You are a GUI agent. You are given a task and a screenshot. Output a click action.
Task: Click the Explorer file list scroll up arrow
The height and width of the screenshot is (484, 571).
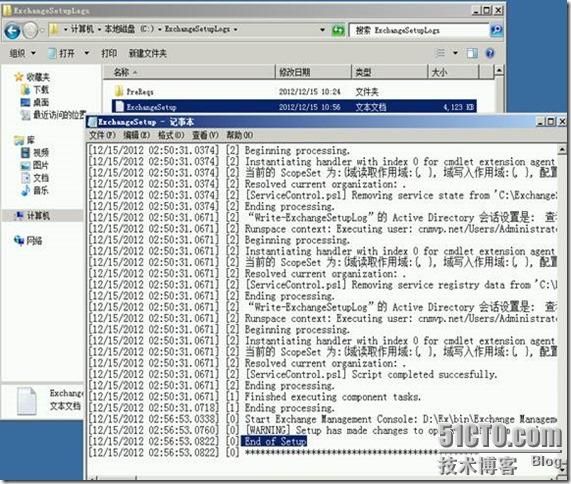[x=499, y=70]
